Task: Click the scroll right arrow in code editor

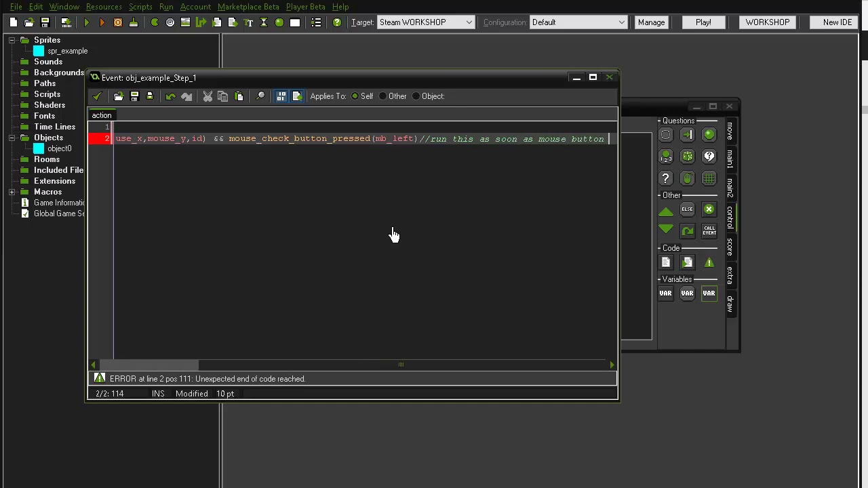Action: pos(612,365)
